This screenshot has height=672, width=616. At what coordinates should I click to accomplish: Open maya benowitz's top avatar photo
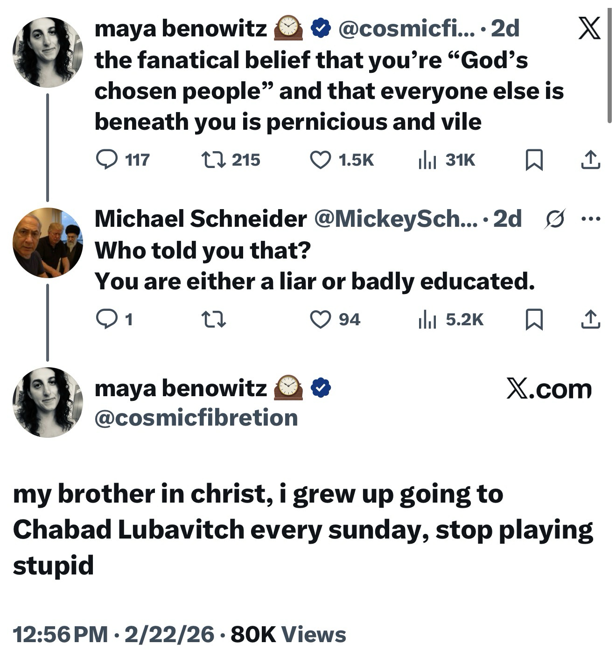tap(48, 52)
